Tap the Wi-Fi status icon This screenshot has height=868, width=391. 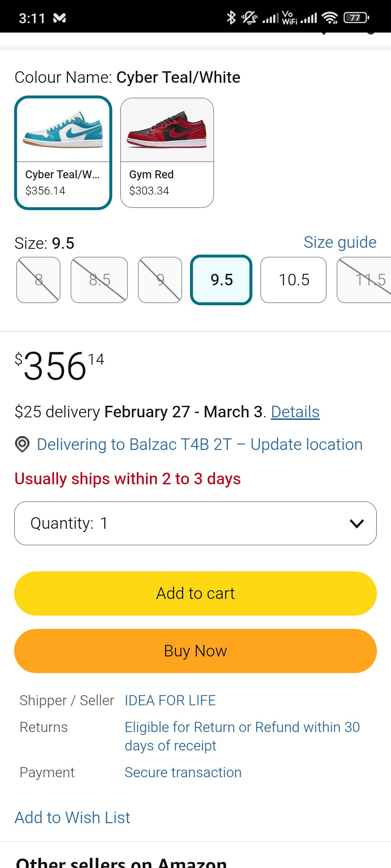click(x=330, y=17)
